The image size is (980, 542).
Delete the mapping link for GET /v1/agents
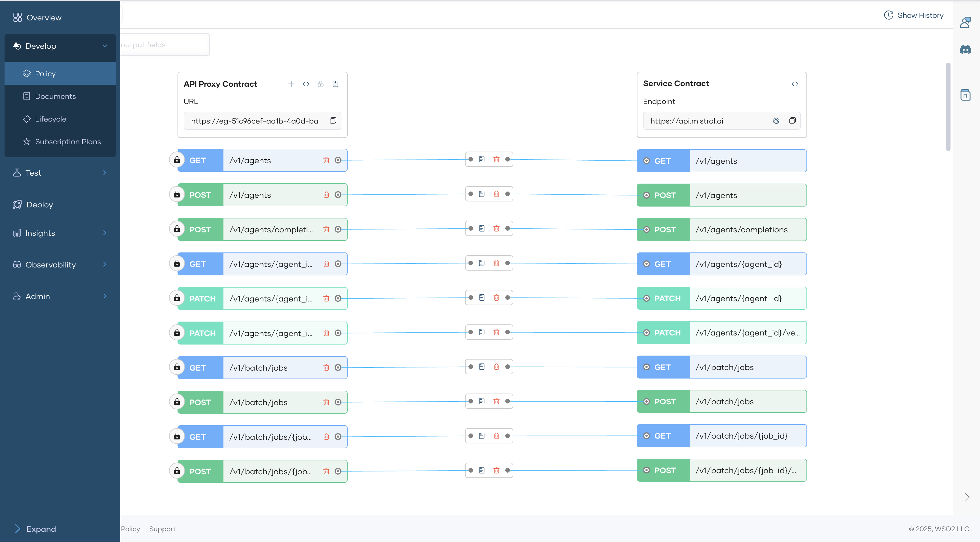[496, 159]
